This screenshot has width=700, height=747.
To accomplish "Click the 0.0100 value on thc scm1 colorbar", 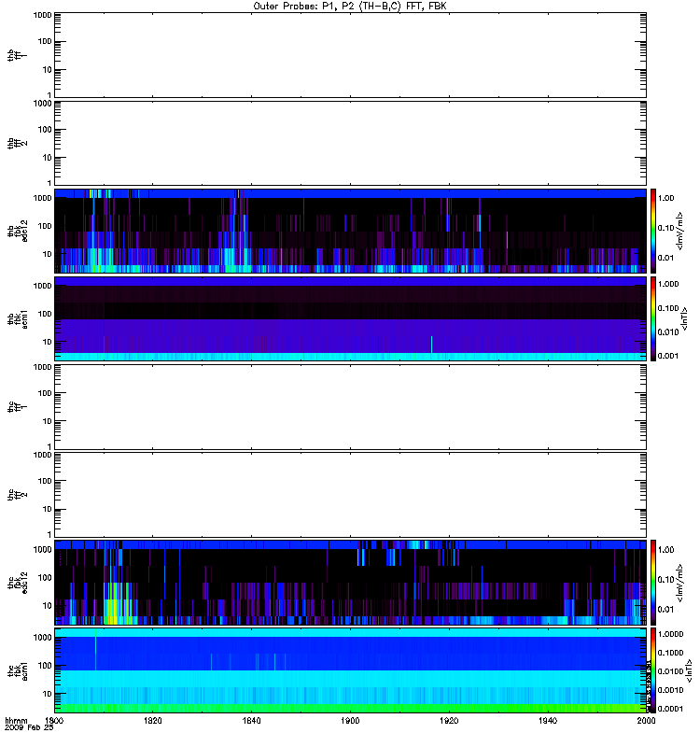I will click(670, 671).
